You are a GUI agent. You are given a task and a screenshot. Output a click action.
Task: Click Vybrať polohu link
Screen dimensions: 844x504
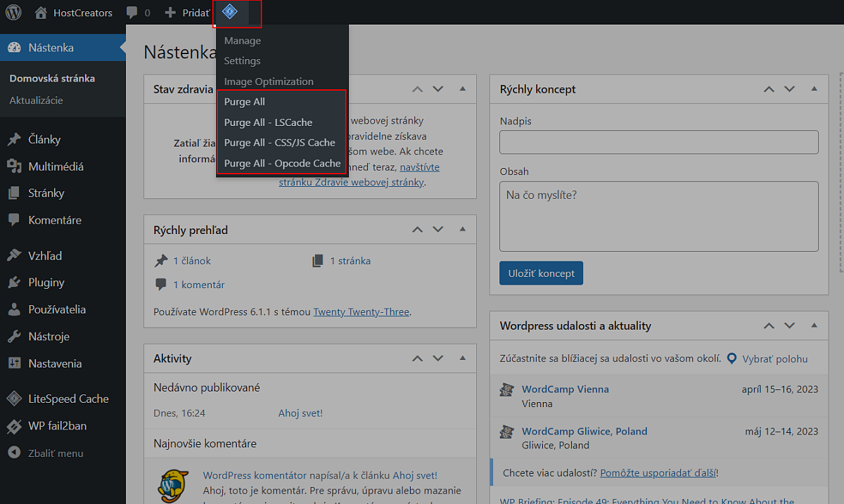775,359
